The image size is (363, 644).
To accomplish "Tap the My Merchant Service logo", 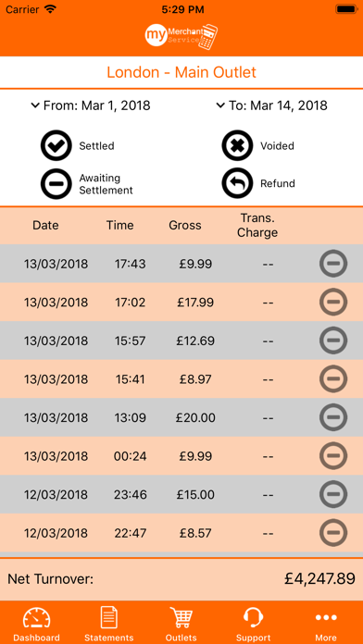I will [x=181, y=35].
